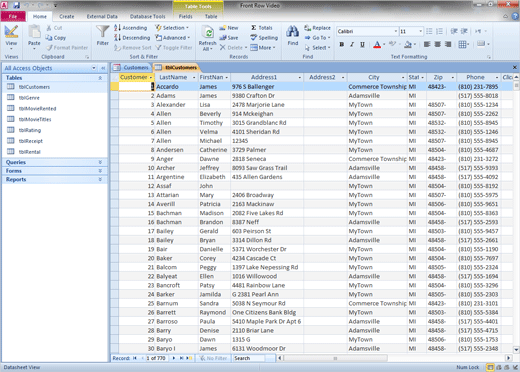Apply Italic text formatting
Viewport: 520px width, 372px height.
coord(352,44)
